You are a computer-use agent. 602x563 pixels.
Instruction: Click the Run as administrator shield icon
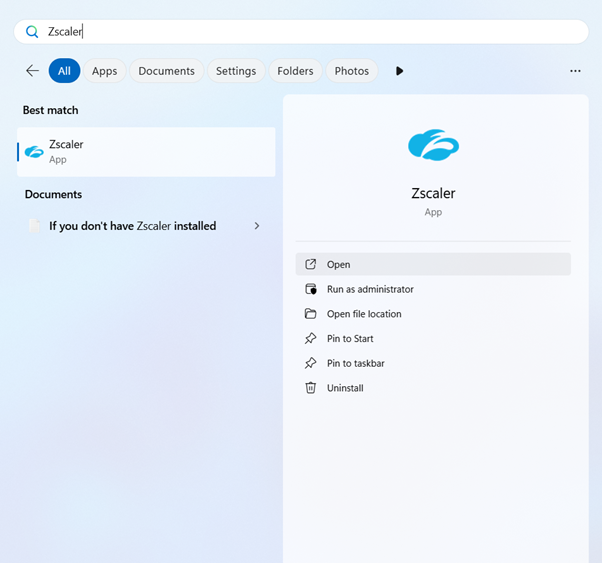tap(311, 289)
